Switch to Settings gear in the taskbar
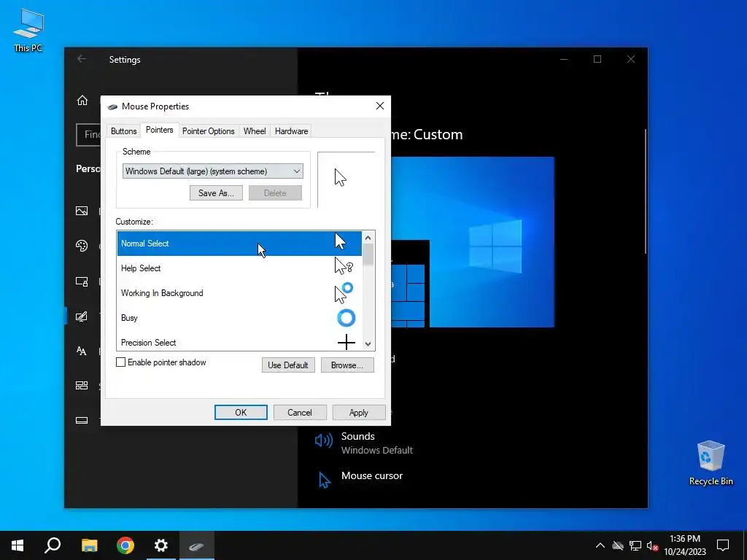This screenshot has width=747, height=560. pos(161,545)
